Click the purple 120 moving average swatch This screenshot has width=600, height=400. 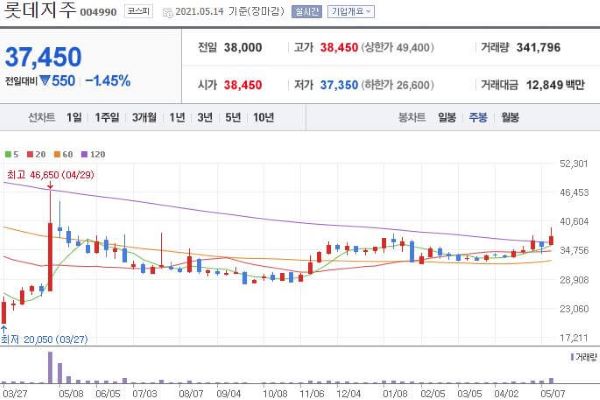[x=84, y=154]
